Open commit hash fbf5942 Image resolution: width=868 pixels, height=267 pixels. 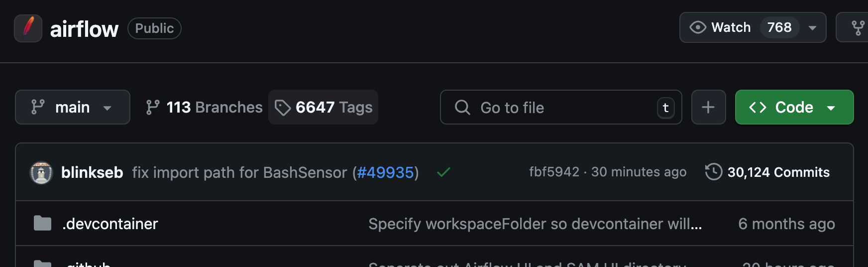coord(554,172)
